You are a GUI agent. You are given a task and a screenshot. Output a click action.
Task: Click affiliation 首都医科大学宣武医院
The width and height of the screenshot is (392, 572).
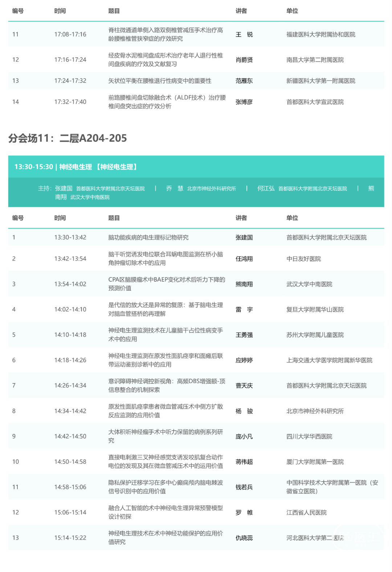tap(315, 102)
